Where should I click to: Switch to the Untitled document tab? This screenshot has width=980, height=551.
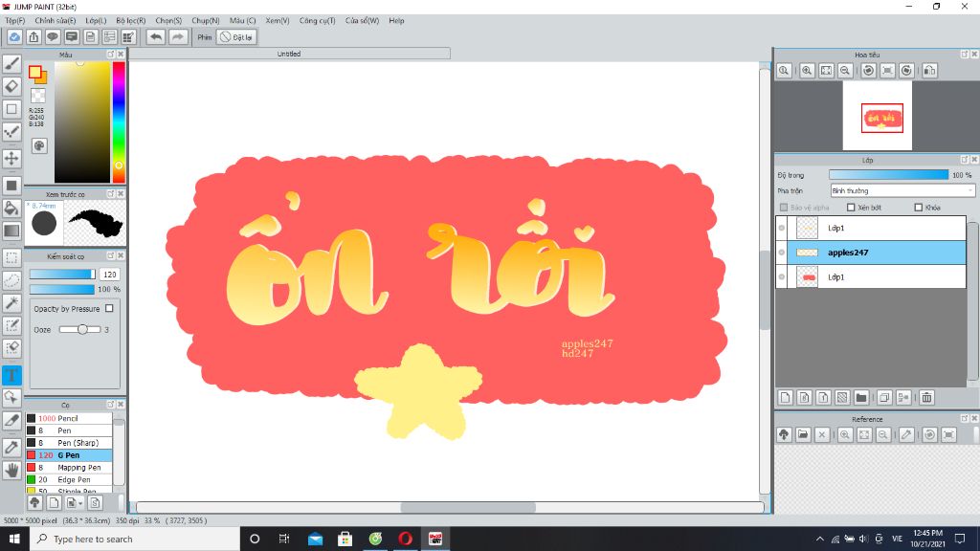pos(289,54)
